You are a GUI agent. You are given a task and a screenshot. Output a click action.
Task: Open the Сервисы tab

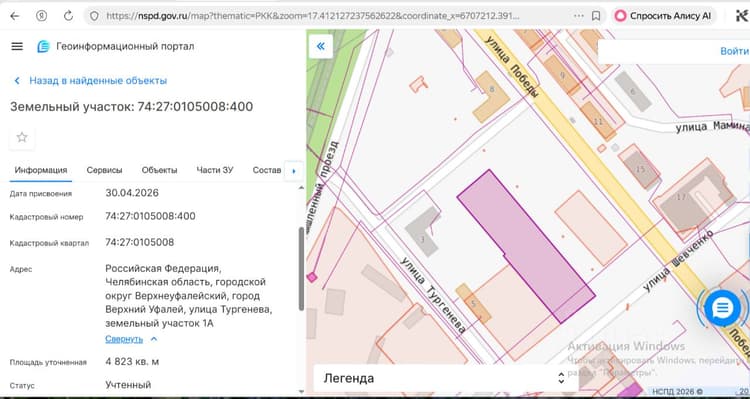[104, 170]
